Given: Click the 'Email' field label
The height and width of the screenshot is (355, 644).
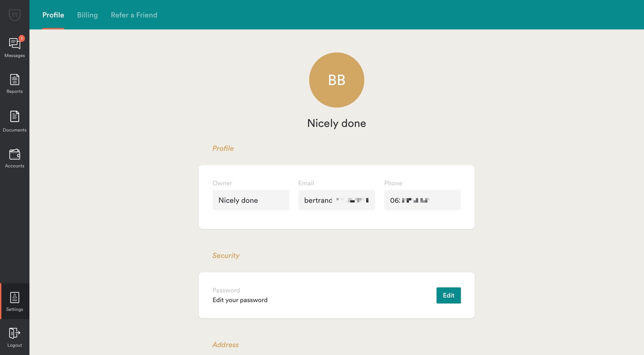Looking at the screenshot, I should click(x=306, y=183).
